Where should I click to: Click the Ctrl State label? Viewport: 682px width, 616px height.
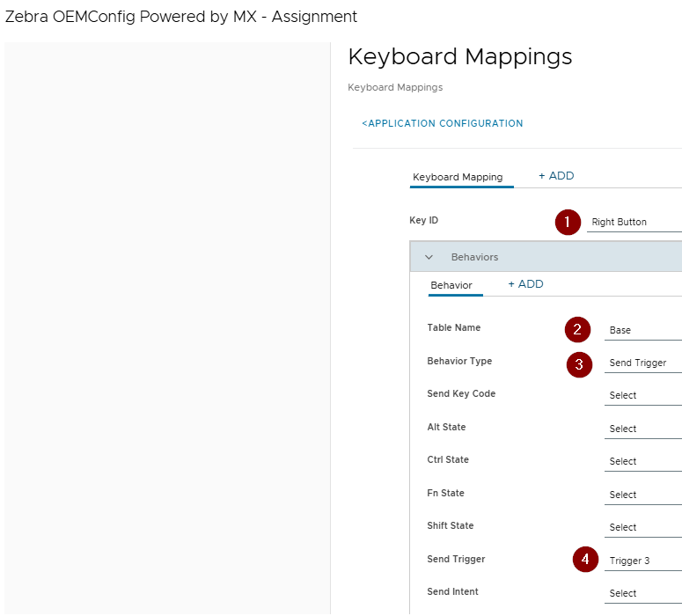[448, 460]
